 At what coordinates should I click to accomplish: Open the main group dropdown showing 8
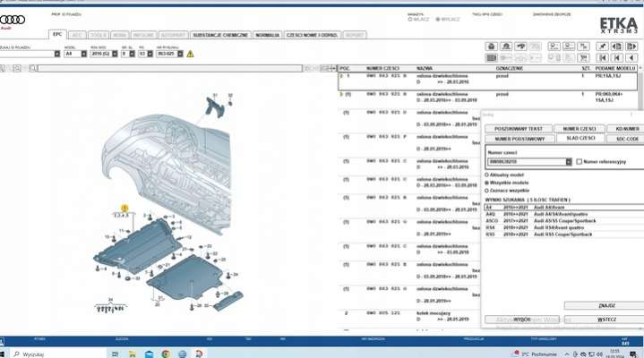[x=132, y=54]
